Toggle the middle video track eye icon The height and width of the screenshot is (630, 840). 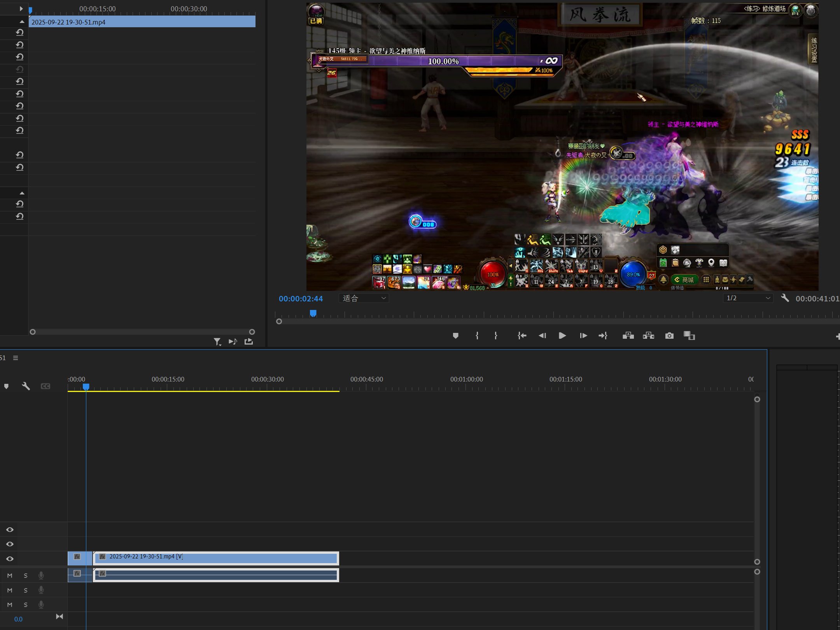pos(10,544)
